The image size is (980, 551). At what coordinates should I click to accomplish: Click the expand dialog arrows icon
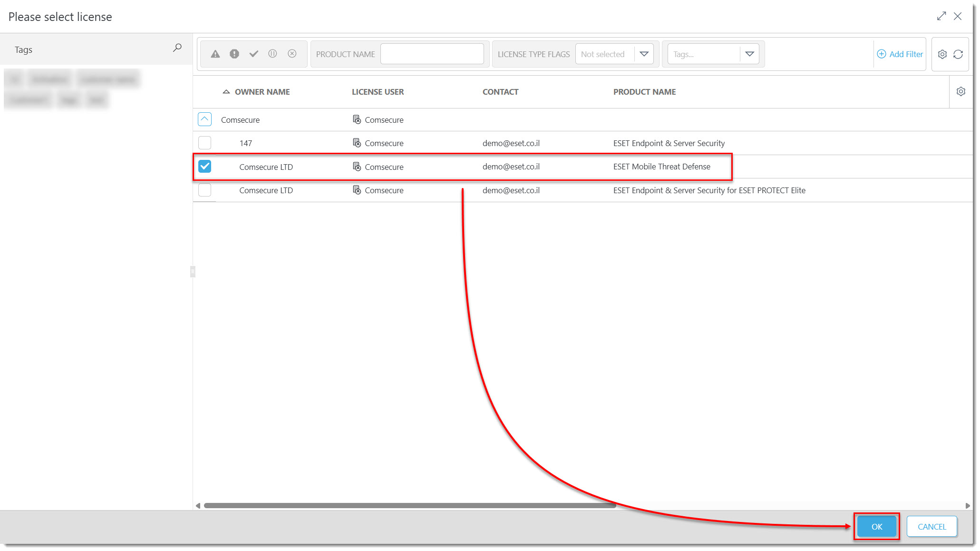941,16
